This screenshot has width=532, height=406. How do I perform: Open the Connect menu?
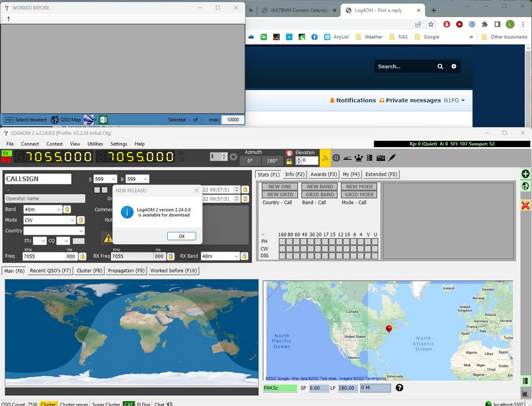coord(30,144)
